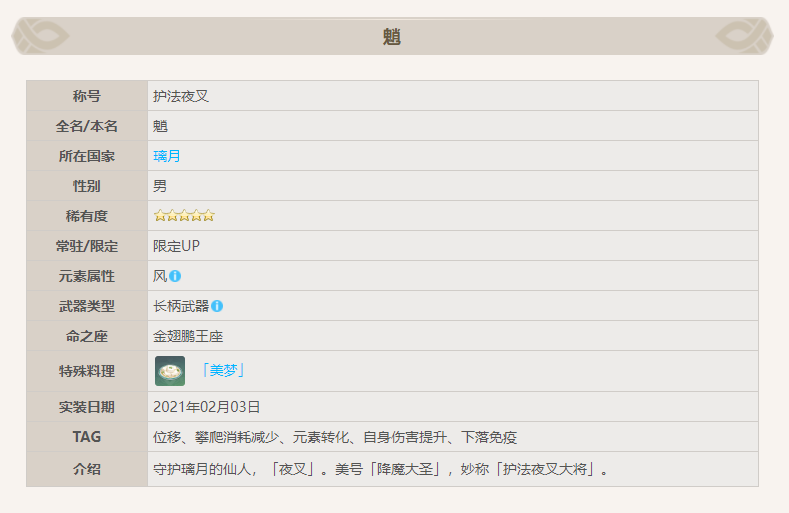Click the 介绍 description text
The width and height of the screenshot is (789, 513).
tap(381, 468)
